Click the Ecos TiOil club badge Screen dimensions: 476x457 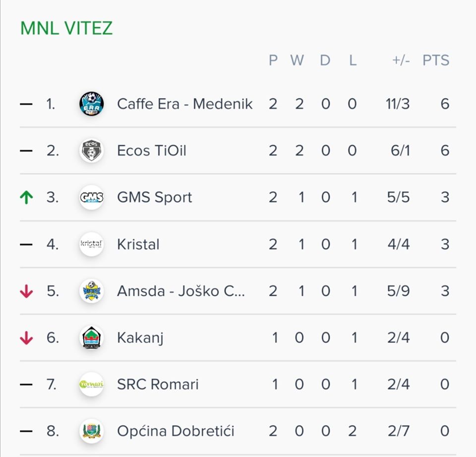pyautogui.click(x=91, y=151)
